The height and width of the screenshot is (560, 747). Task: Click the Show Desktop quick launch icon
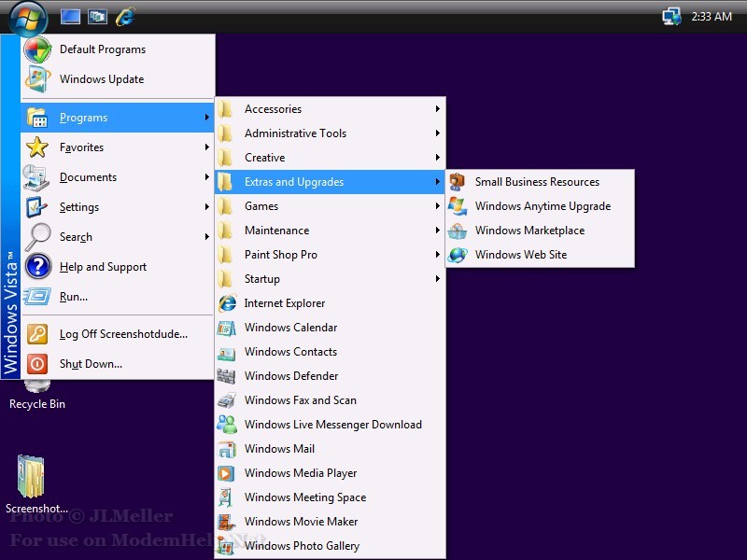tap(70, 16)
